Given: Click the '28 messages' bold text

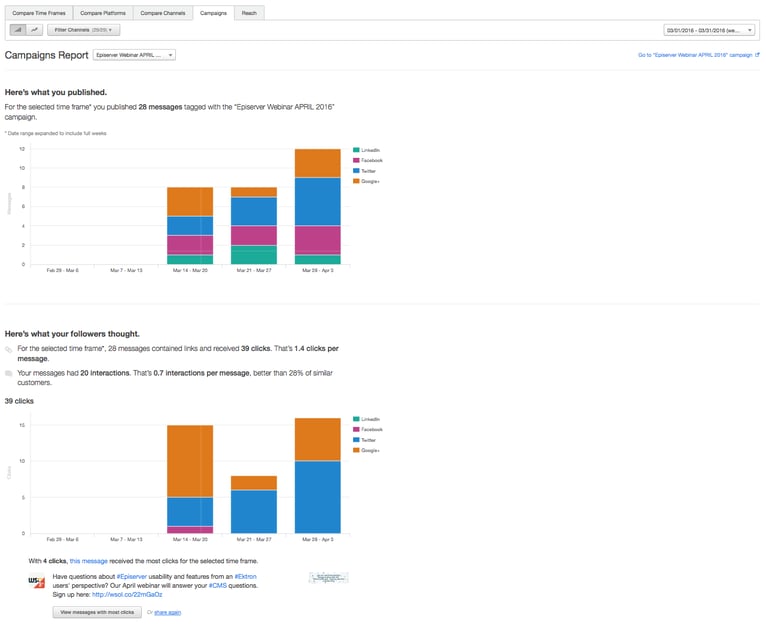Looking at the screenshot, I should (x=160, y=107).
